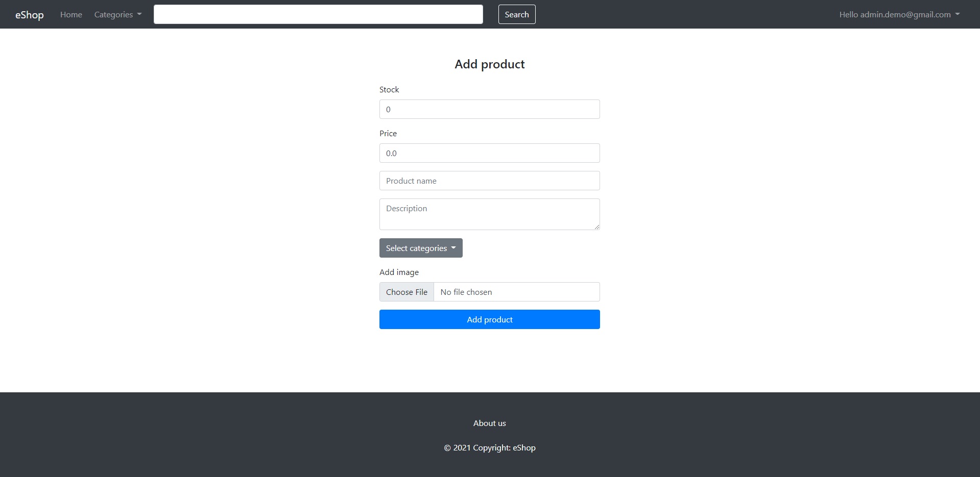
Task: Click the eShop logo
Action: click(x=29, y=14)
